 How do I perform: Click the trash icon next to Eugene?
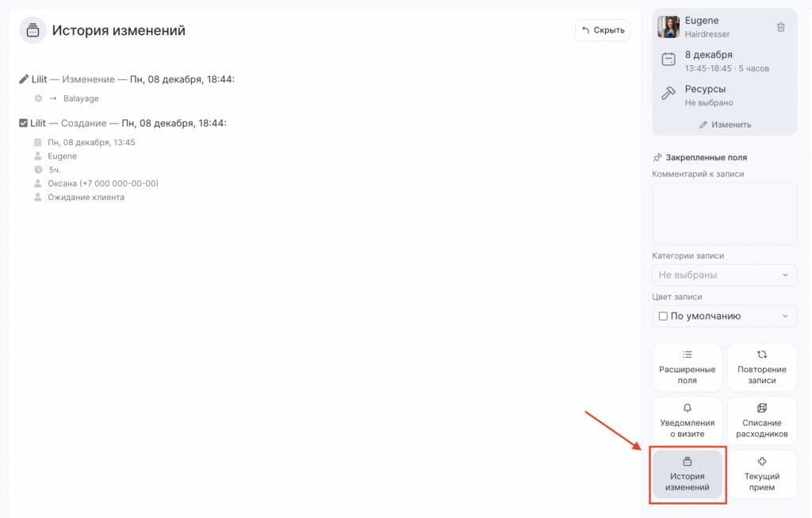coord(780,27)
